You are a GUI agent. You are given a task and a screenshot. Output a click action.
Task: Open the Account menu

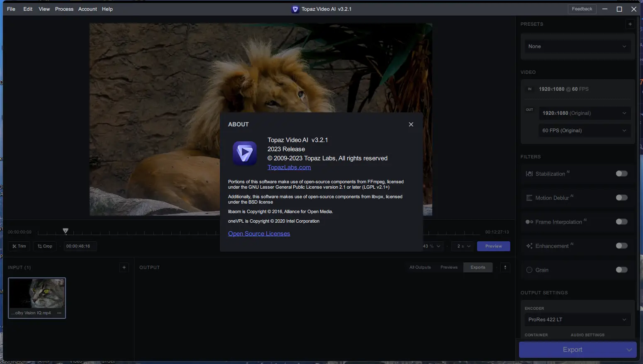click(x=88, y=9)
